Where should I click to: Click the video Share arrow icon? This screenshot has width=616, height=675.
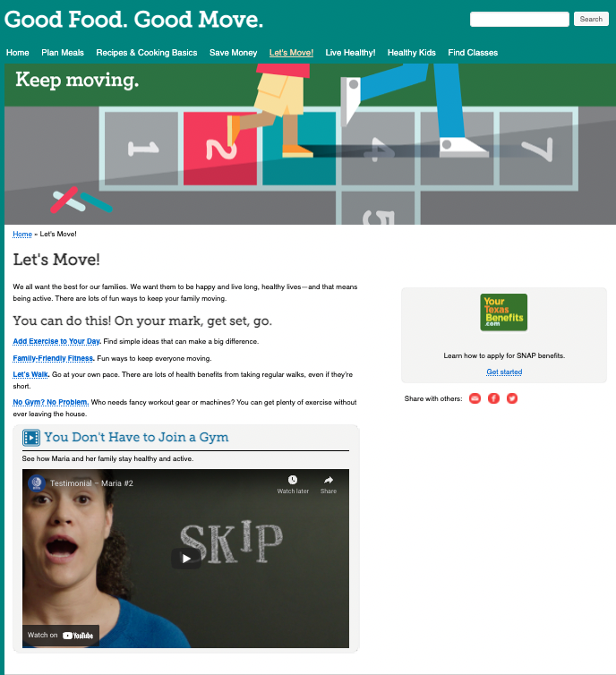pyautogui.click(x=329, y=480)
